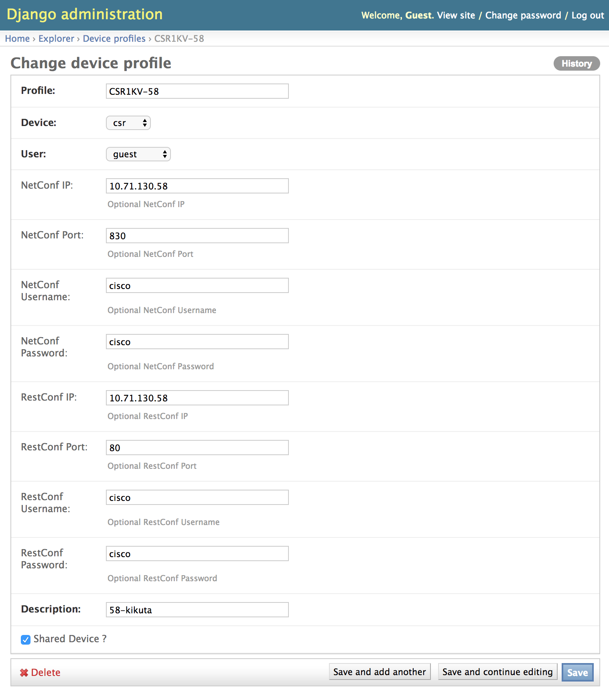Open Device profiles breadcrumb link

coord(114,39)
